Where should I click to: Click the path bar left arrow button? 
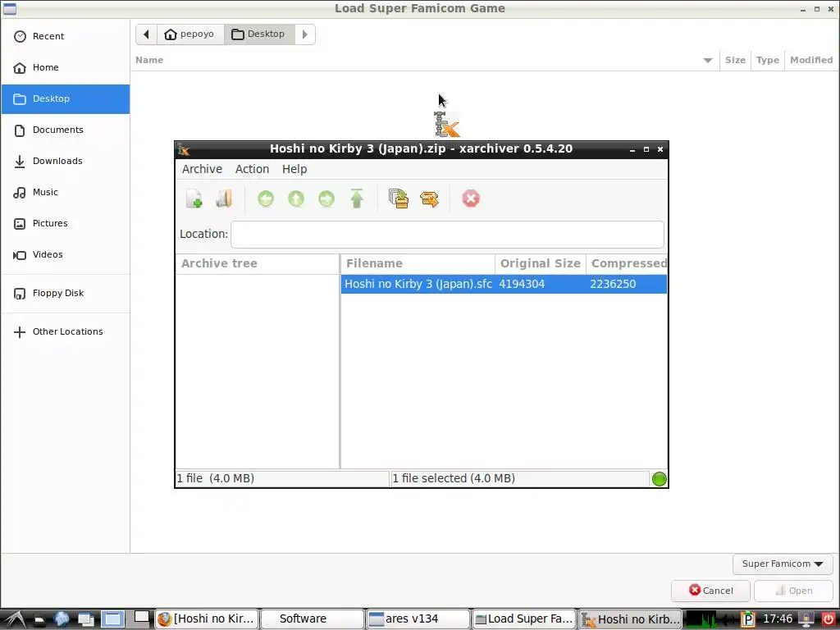pos(146,34)
